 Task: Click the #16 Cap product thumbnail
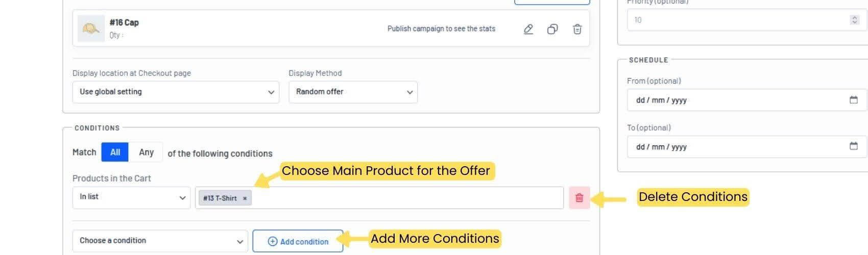click(x=91, y=29)
